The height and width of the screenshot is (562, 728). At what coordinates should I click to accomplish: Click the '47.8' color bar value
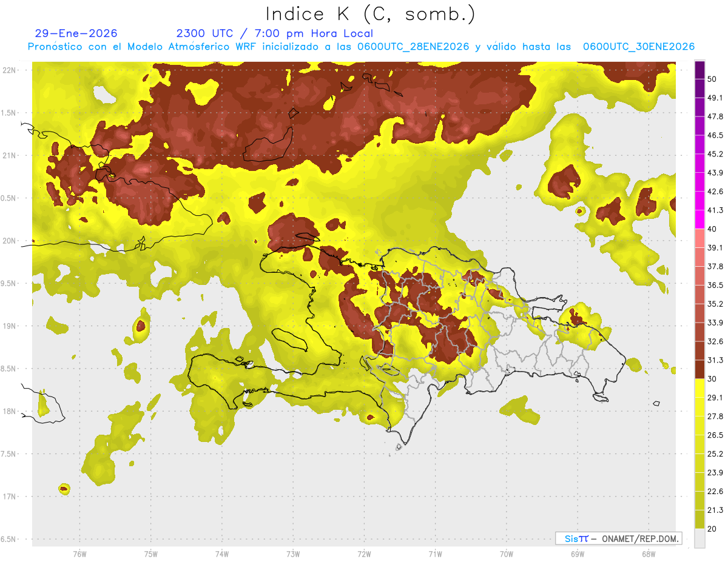[715, 116]
